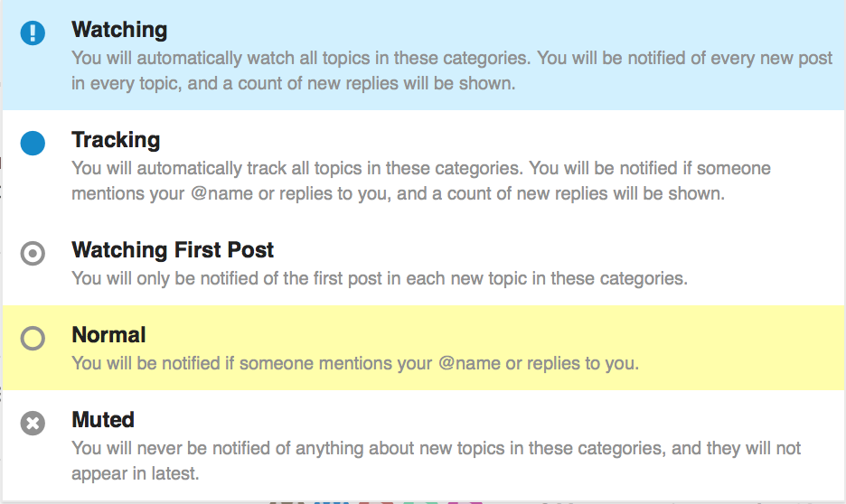Choose the Tracking option title
846x504 pixels.
(116, 140)
